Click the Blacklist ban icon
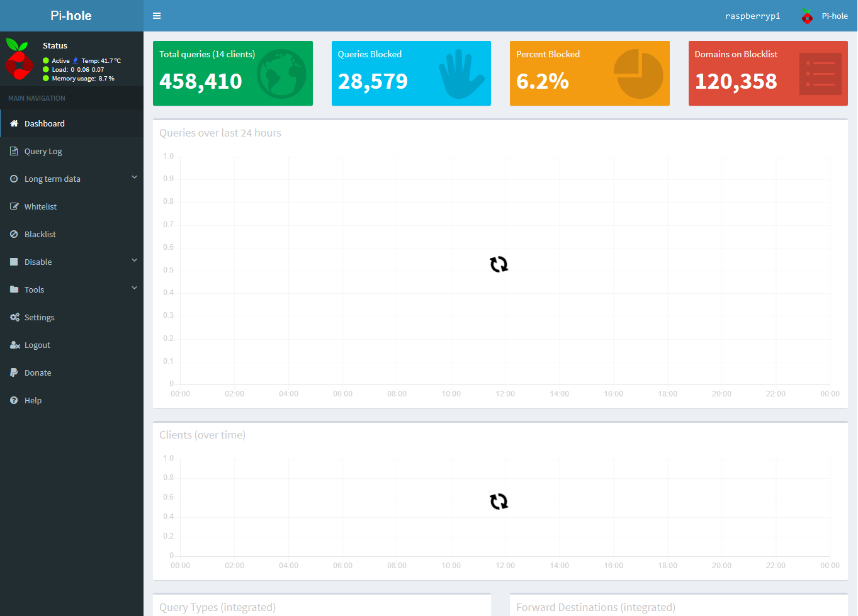 pyautogui.click(x=14, y=234)
